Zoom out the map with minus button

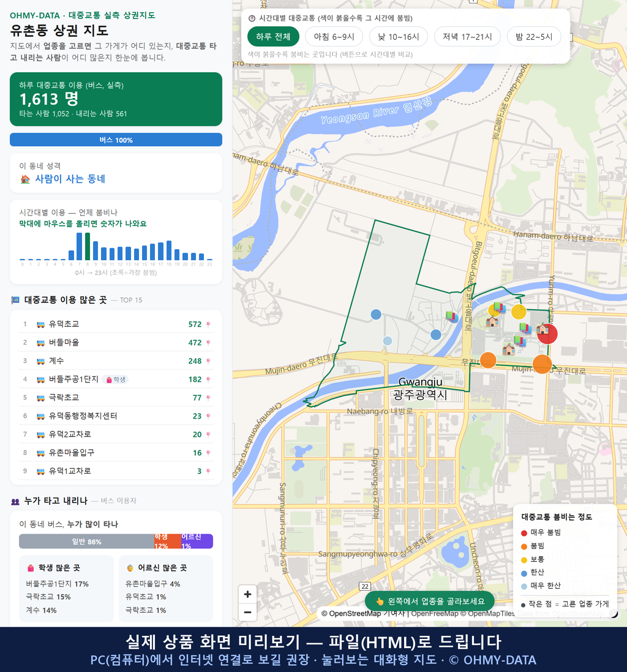tap(247, 612)
